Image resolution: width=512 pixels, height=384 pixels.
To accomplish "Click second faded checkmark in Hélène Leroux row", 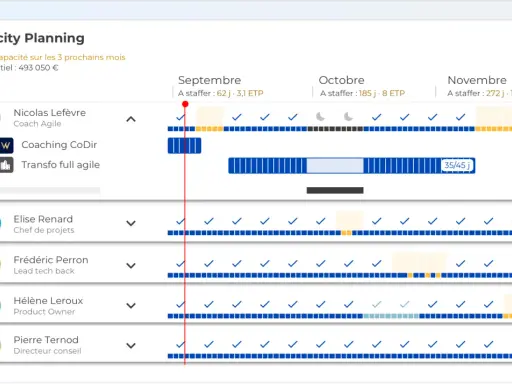I will point(405,304).
